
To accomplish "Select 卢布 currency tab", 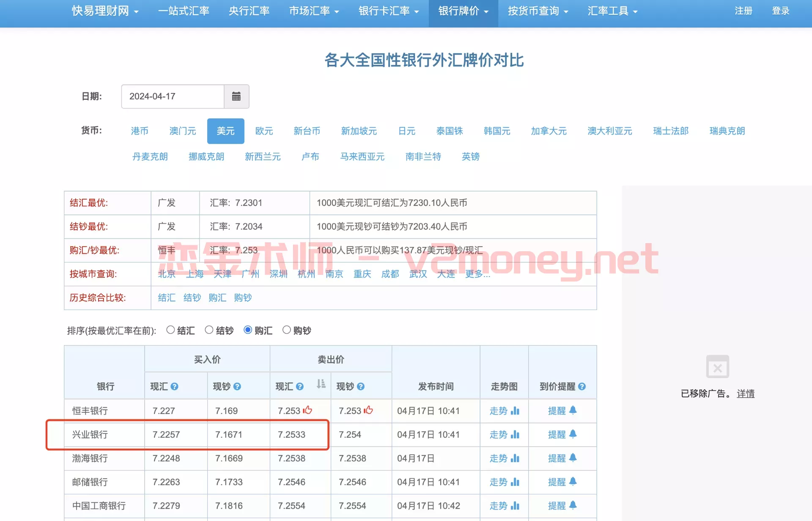I will click(x=310, y=156).
